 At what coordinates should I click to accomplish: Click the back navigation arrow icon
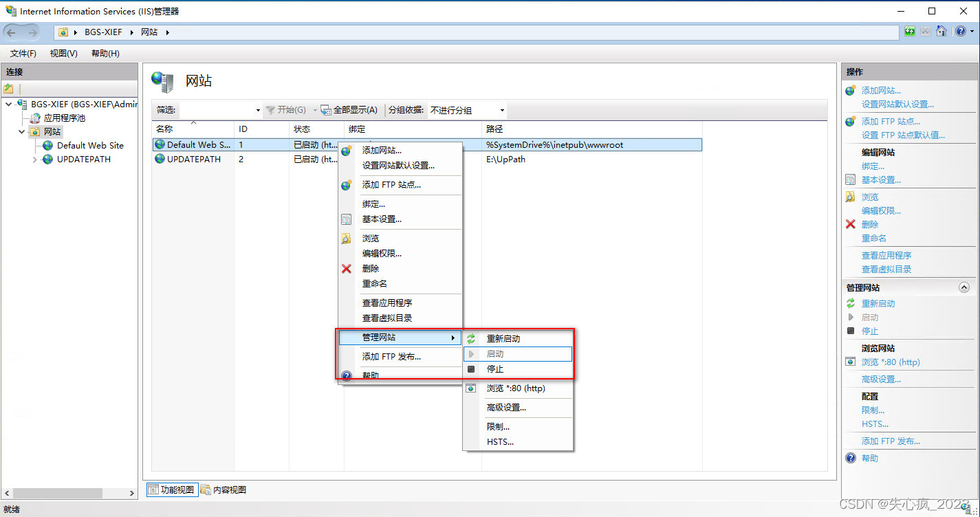point(12,32)
